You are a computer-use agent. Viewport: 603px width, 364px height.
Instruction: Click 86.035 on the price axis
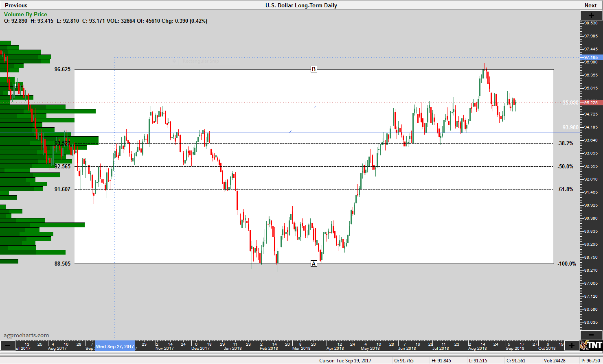coord(591,323)
